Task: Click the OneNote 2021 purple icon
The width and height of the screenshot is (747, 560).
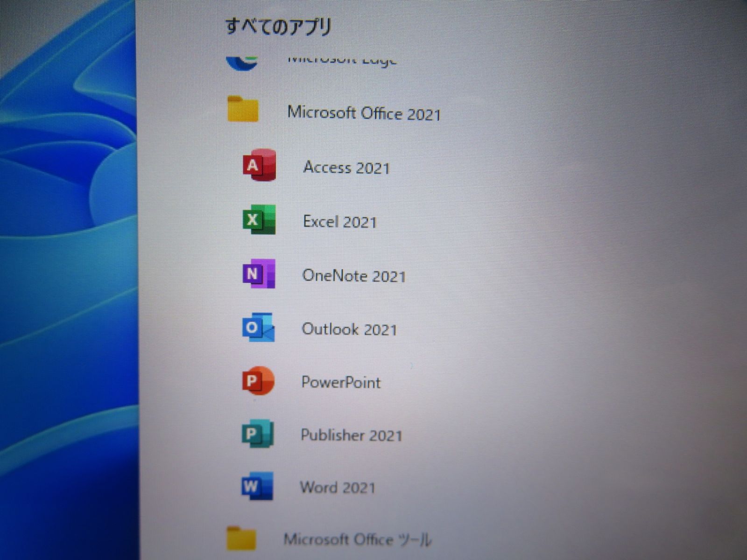Action: [x=259, y=273]
